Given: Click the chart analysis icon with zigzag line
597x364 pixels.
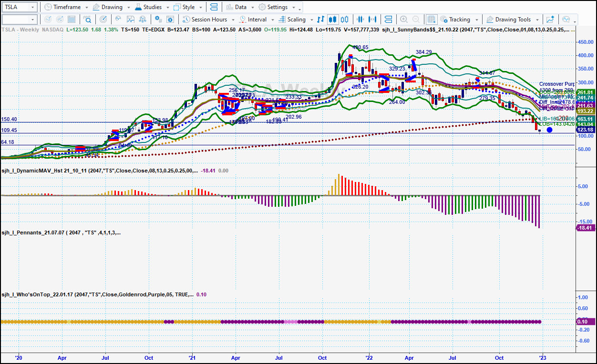Looking at the screenshot, I should pyautogui.click(x=130, y=20).
